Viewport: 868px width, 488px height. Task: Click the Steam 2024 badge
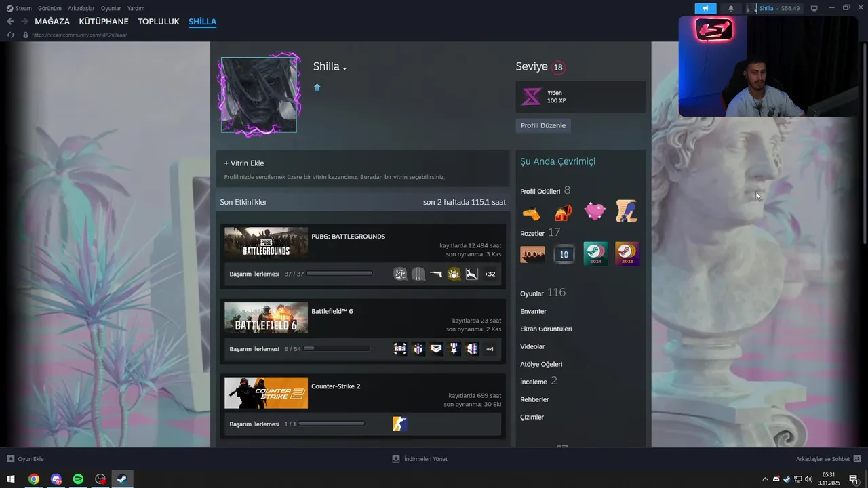[595, 254]
